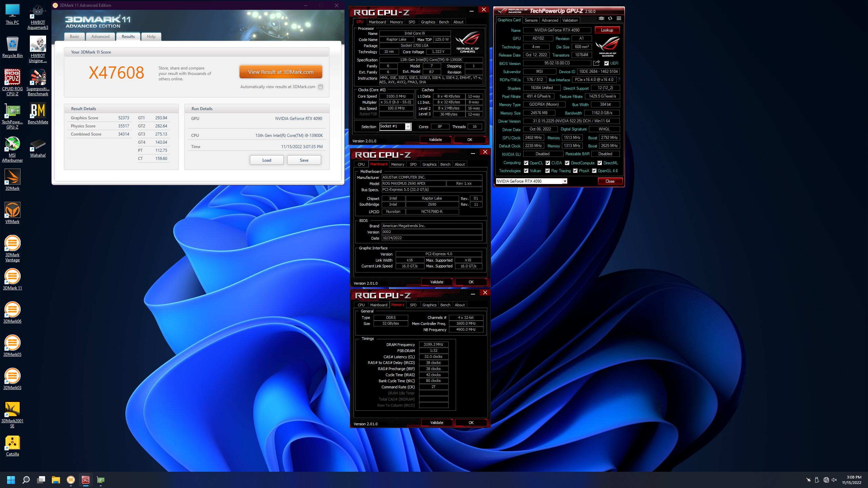Image resolution: width=868 pixels, height=488 pixels.
Task: Open Bench tab in the Mainboard CPU-Z window
Action: point(445,164)
